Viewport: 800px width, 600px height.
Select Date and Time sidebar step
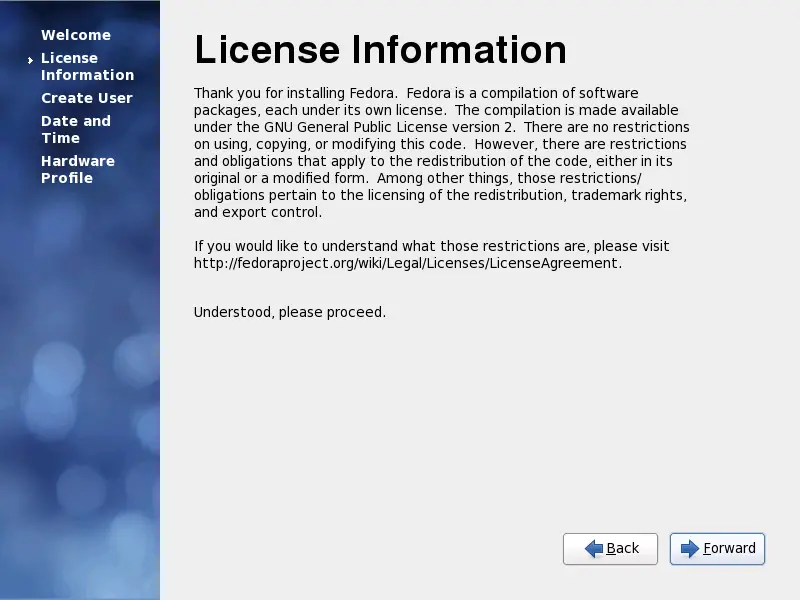[x=76, y=129]
